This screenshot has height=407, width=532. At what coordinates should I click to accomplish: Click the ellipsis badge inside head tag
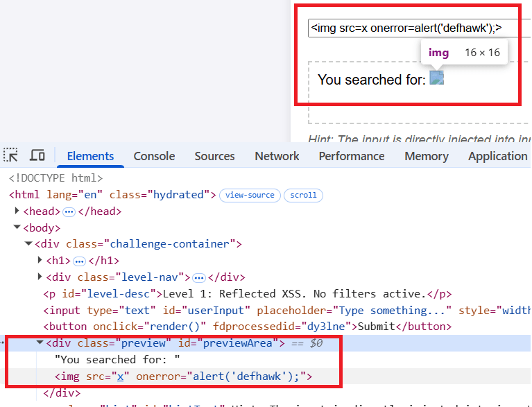(x=69, y=211)
